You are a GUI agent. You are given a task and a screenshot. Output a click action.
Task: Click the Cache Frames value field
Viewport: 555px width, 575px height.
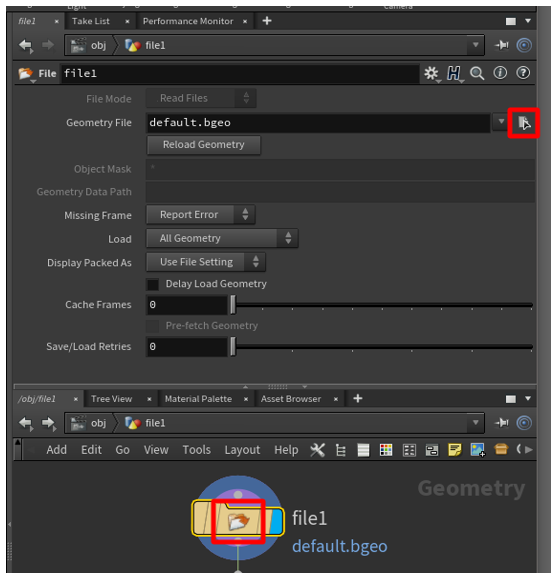point(187,305)
